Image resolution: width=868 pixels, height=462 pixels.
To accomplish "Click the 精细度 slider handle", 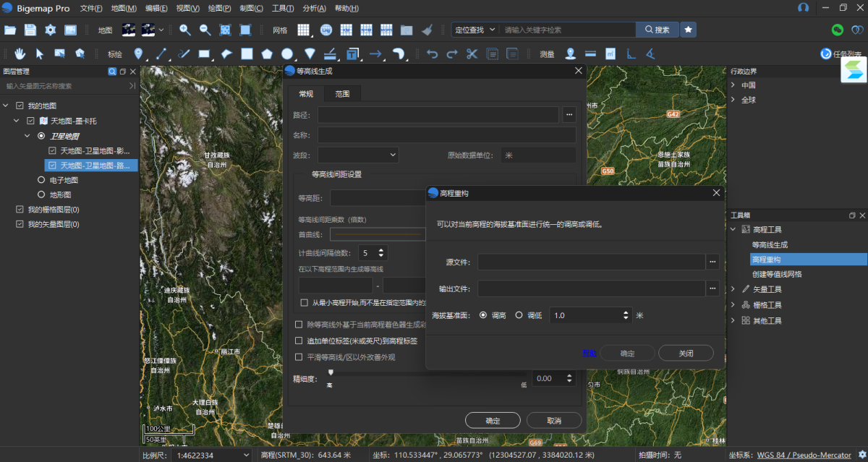I will 331,372.
